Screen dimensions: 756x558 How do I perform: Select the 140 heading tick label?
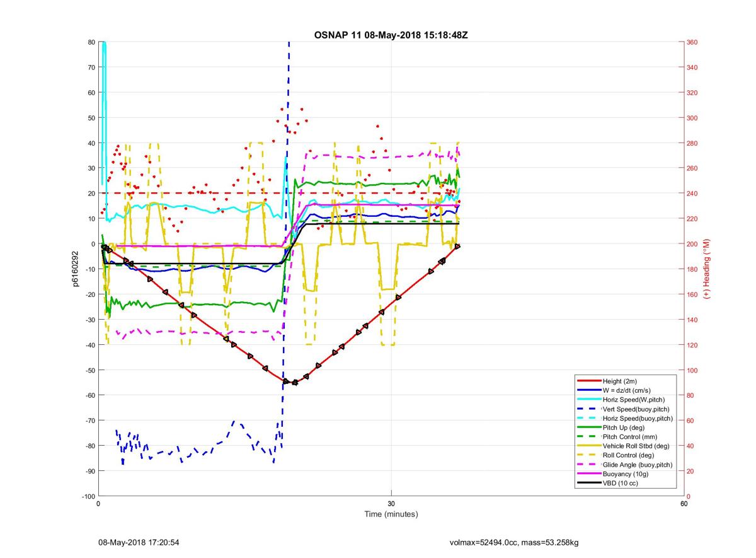693,320
